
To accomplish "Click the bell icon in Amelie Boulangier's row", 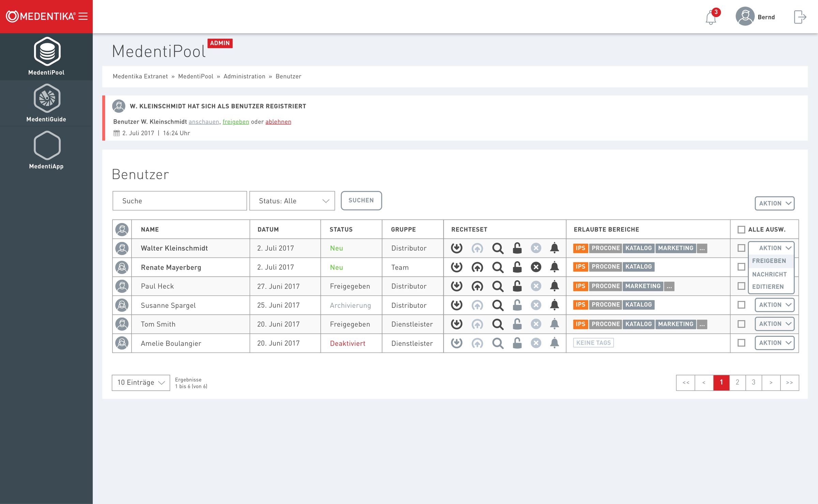I will [x=555, y=343].
